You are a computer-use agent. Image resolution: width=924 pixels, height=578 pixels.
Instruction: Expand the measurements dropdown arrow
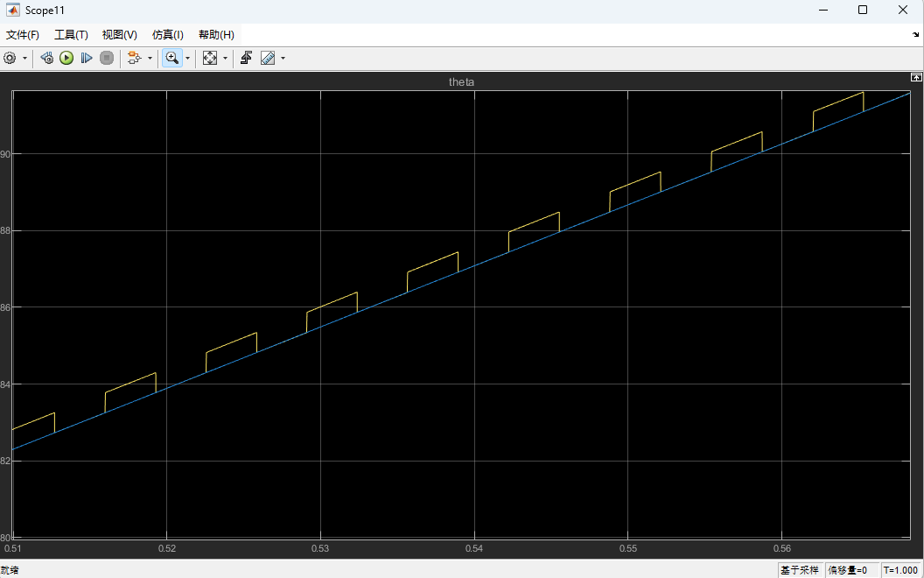tap(283, 58)
